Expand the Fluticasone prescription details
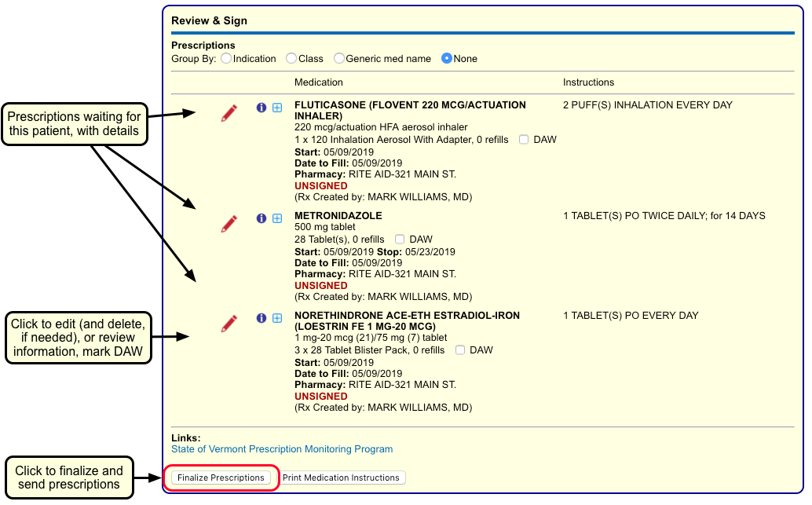The width and height of the screenshot is (812, 505). pyautogui.click(x=277, y=108)
